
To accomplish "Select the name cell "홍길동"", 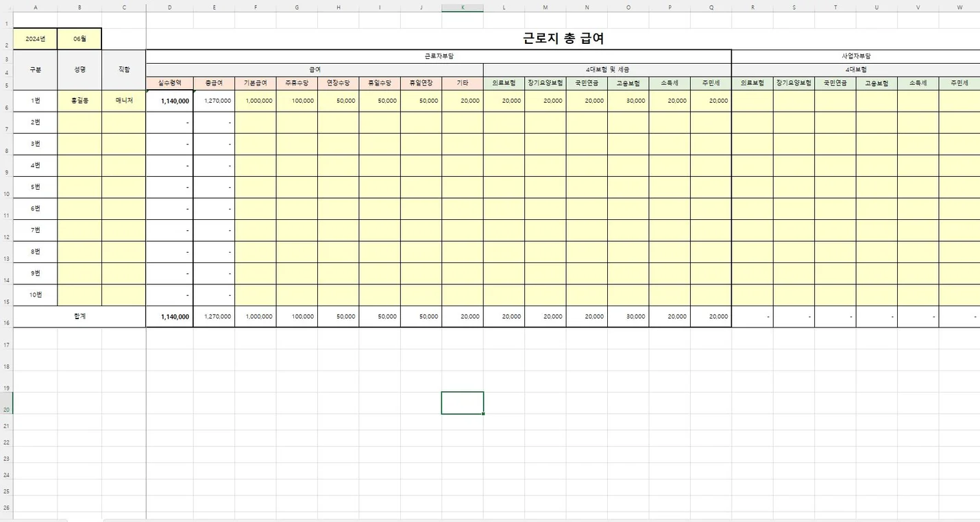I will [79, 101].
